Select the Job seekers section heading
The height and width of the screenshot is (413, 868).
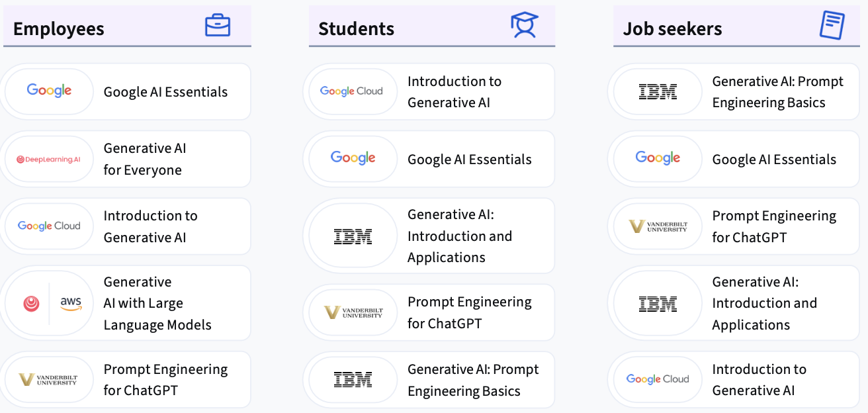pyautogui.click(x=672, y=29)
